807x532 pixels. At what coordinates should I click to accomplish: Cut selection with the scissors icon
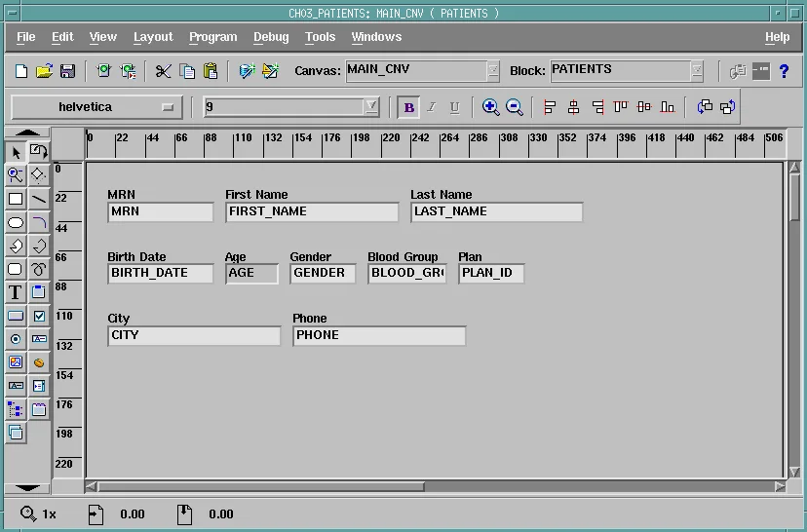(x=163, y=71)
